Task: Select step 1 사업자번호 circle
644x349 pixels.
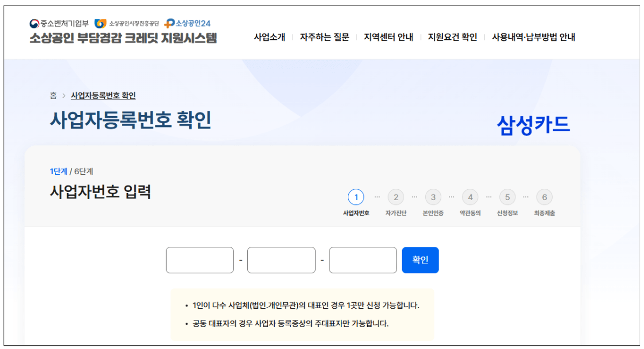Action: (356, 197)
